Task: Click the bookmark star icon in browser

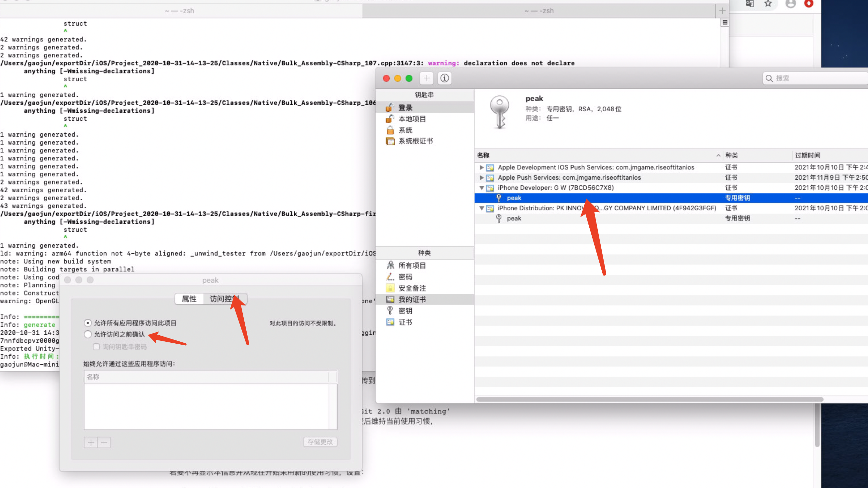Action: click(x=768, y=4)
